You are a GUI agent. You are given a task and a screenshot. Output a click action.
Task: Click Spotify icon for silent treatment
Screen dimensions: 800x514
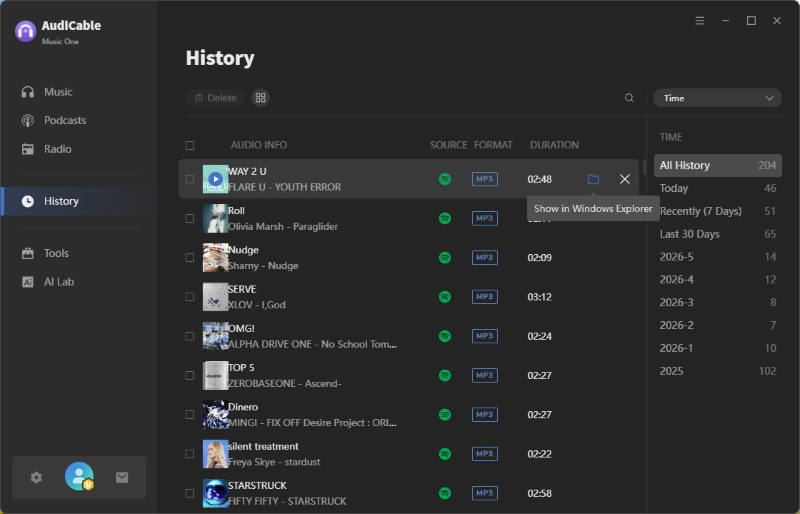(445, 454)
